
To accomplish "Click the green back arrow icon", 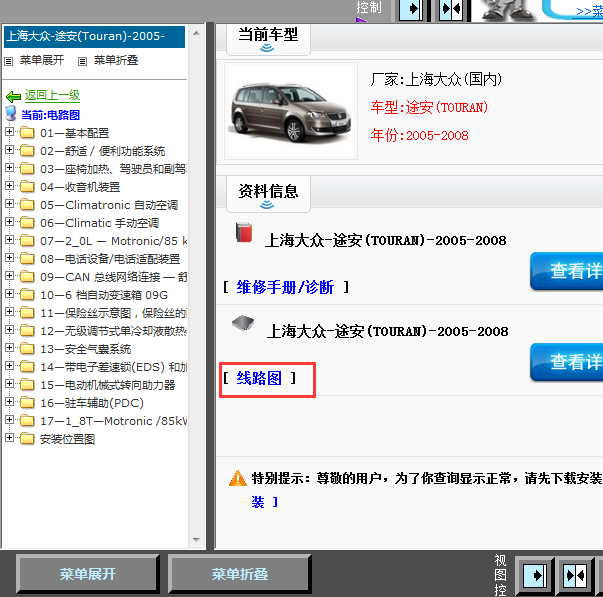I will click(13, 96).
